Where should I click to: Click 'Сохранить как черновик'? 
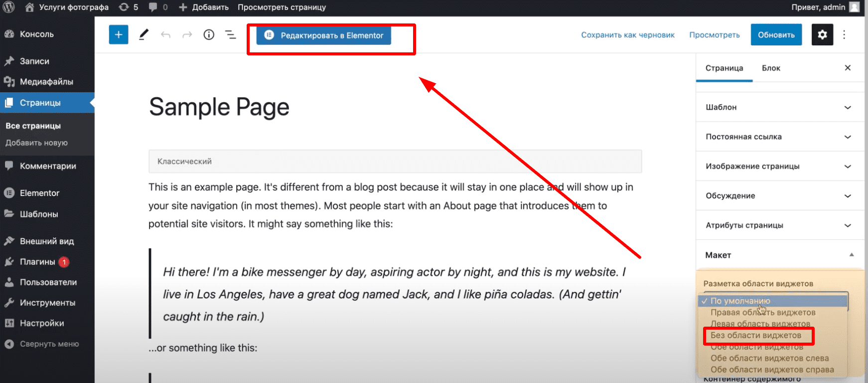coord(628,35)
